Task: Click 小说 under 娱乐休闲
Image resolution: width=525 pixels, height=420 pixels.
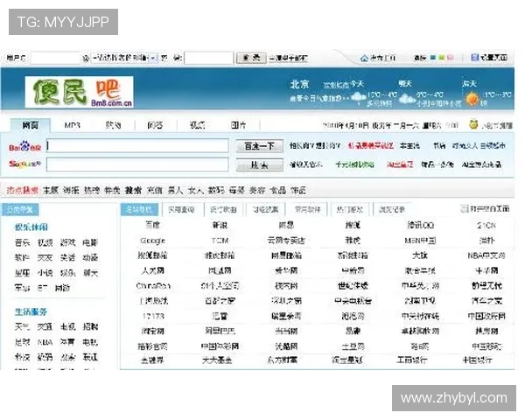Action: pos(45,273)
